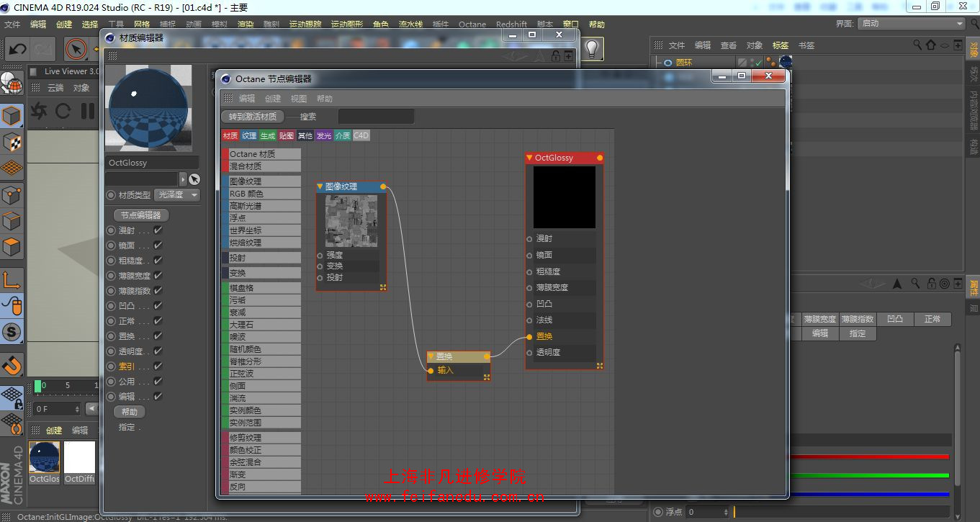The image size is (980, 522).
Task: Select the live selection arrow tool
Action: tap(76, 49)
